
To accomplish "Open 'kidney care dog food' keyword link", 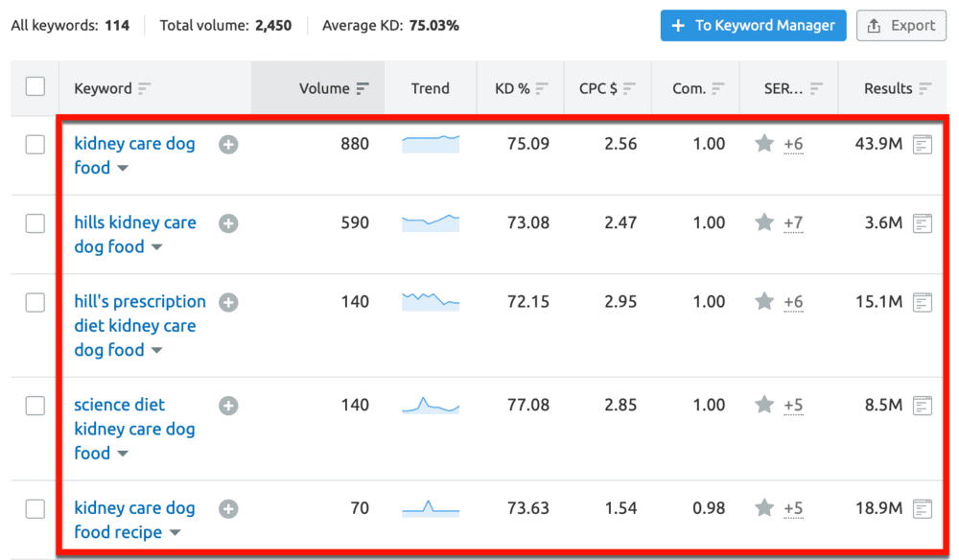I will pyautogui.click(x=134, y=155).
